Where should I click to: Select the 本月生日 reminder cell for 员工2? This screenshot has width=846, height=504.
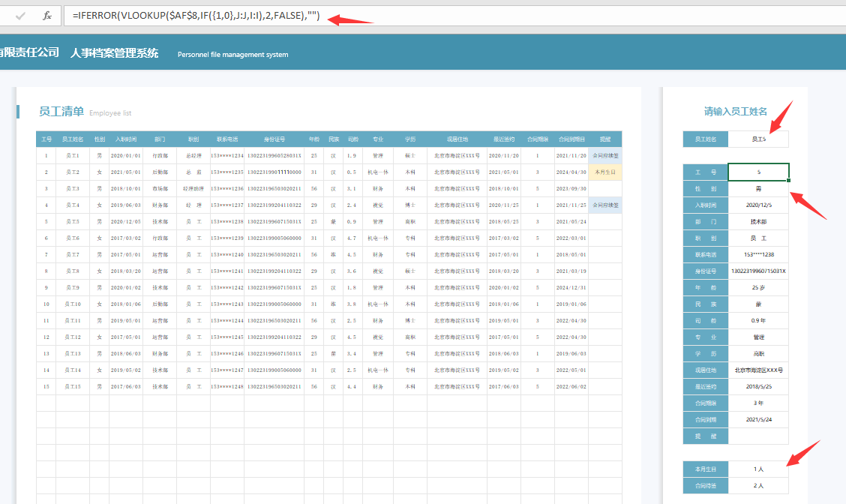coord(605,172)
